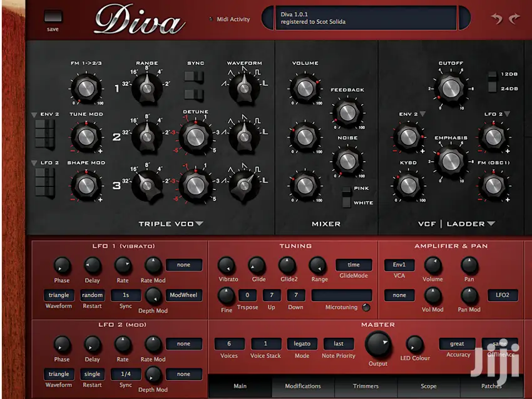Click the Tuning Vibrato knob

coord(227,265)
